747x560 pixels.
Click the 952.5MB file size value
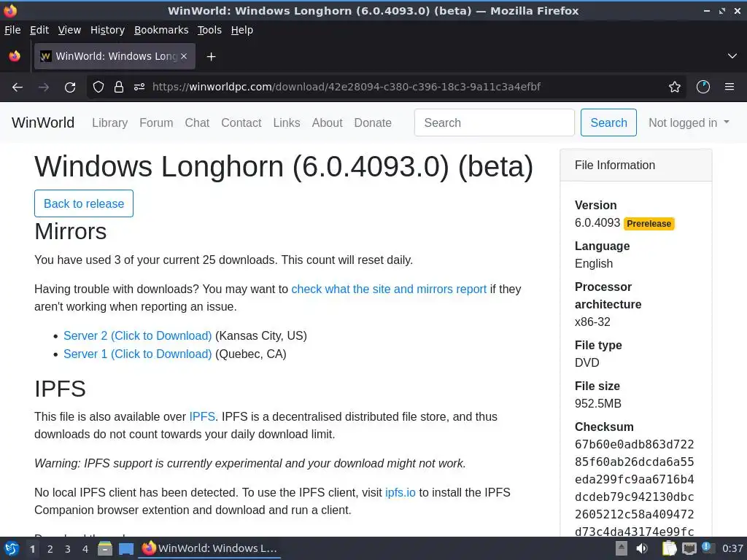pyautogui.click(x=598, y=404)
